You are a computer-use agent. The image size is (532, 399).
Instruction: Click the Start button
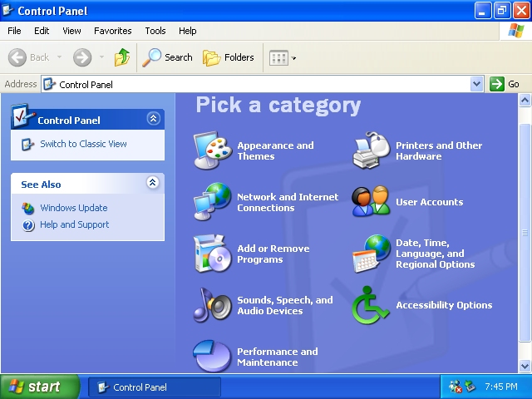pyautogui.click(x=39, y=387)
